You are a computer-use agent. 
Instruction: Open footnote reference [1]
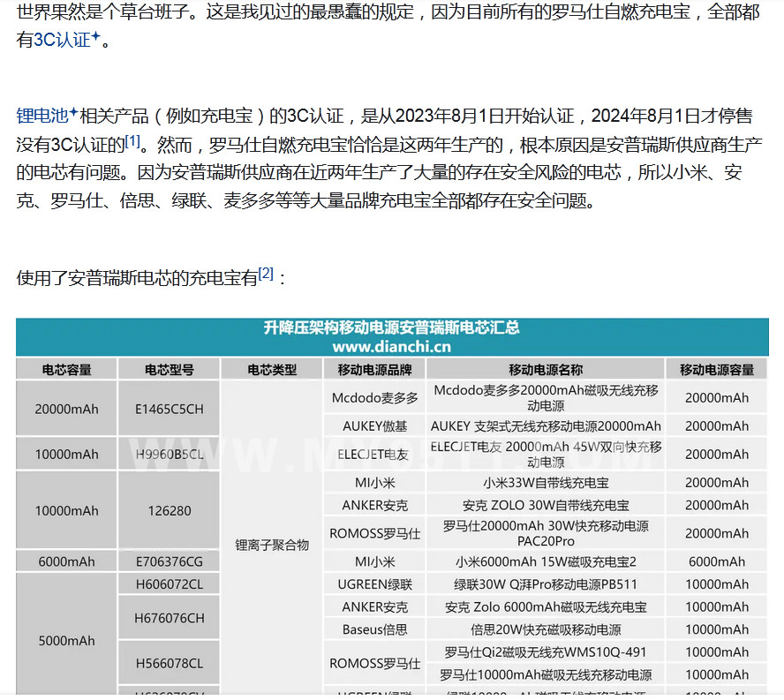click(x=132, y=140)
